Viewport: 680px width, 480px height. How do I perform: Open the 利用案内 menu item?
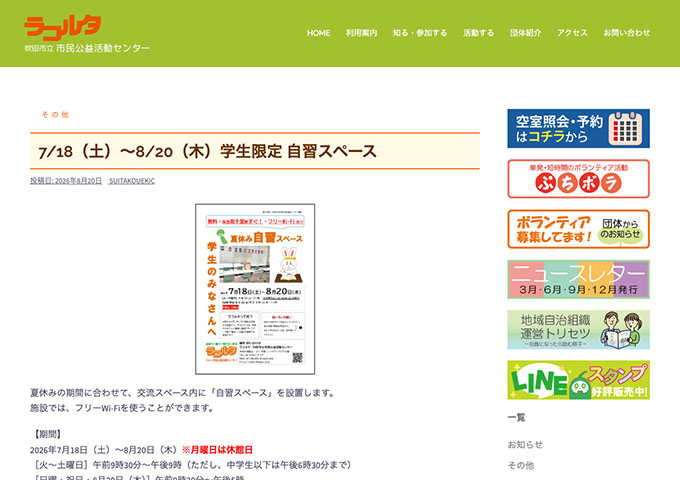[362, 33]
